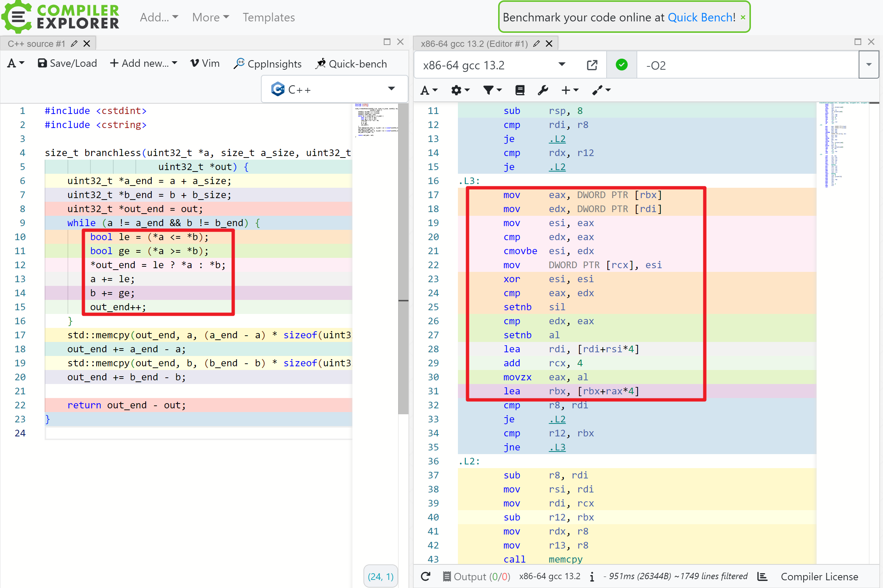Screen dimensions: 883x588
Task: Maximize the C++ source pane
Action: [387, 42]
